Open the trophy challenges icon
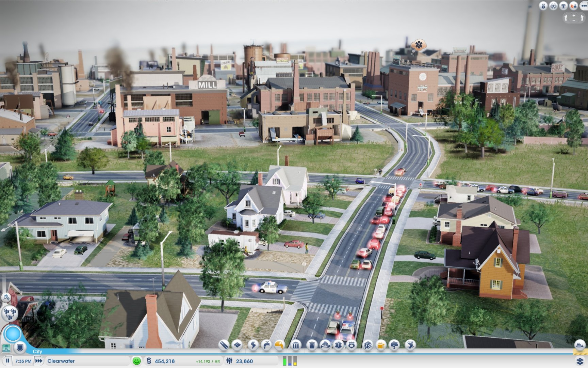The width and height of the screenshot is (588, 368). point(563,6)
